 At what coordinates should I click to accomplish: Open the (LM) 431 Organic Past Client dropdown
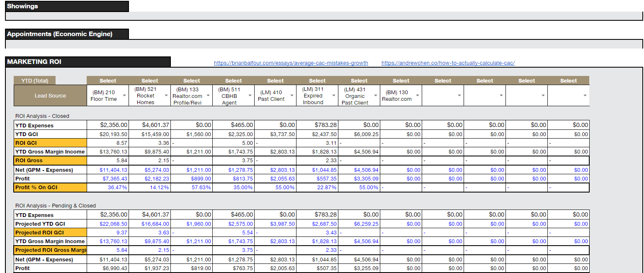pyautogui.click(x=376, y=95)
